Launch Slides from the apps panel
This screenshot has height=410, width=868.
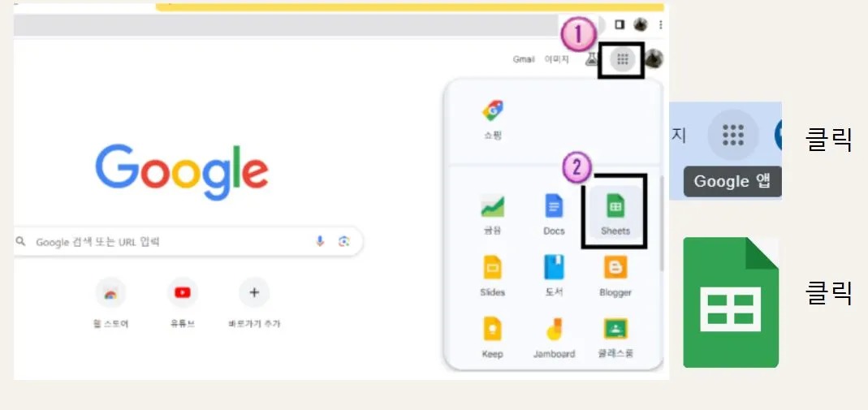point(492,275)
